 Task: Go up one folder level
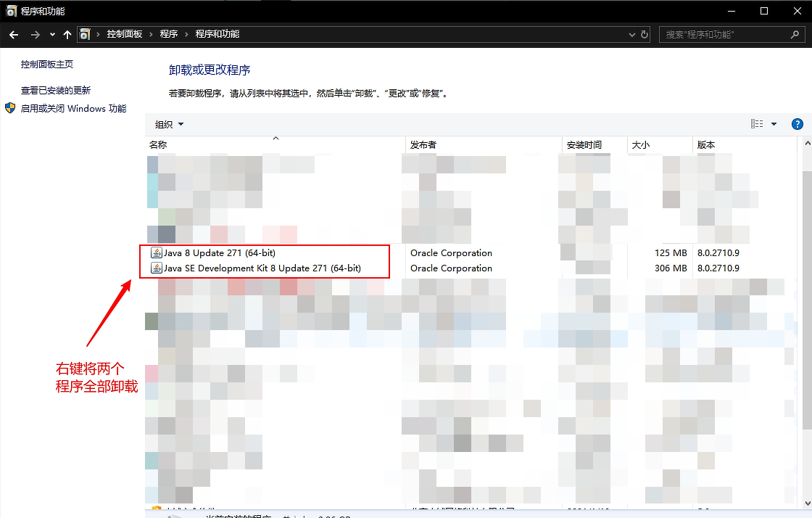pyautogui.click(x=67, y=34)
